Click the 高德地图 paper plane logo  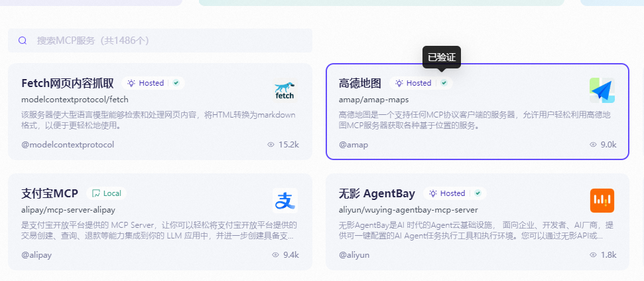point(602,90)
